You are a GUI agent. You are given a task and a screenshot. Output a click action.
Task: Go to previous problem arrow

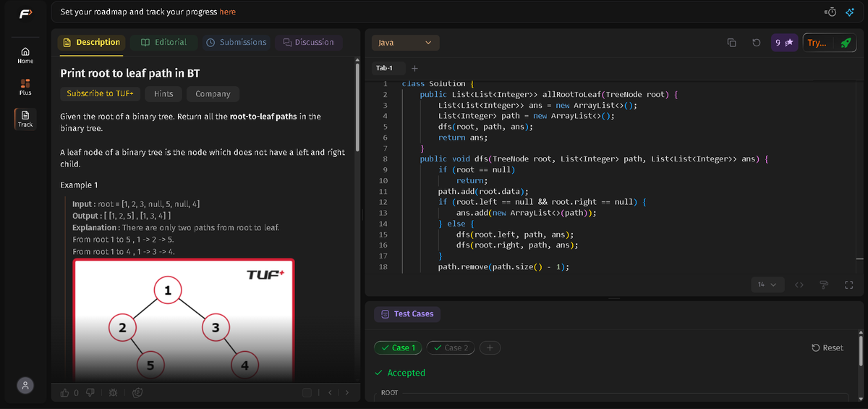(330, 392)
